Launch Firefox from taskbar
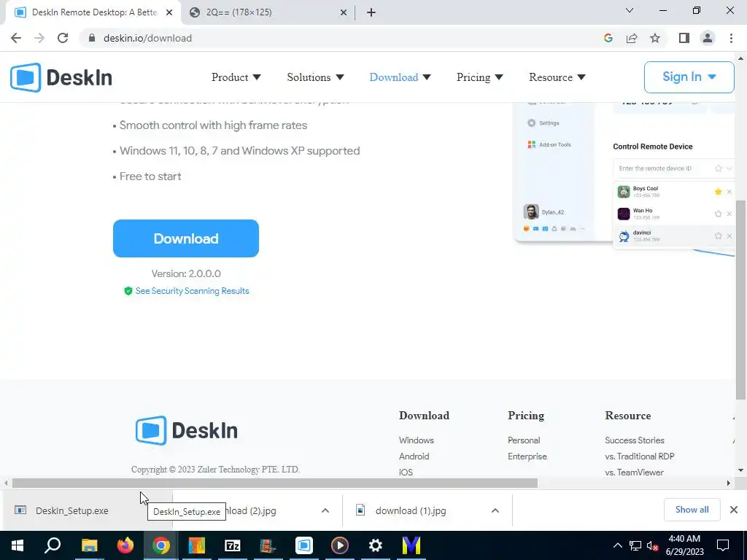This screenshot has width=747, height=560. click(125, 545)
